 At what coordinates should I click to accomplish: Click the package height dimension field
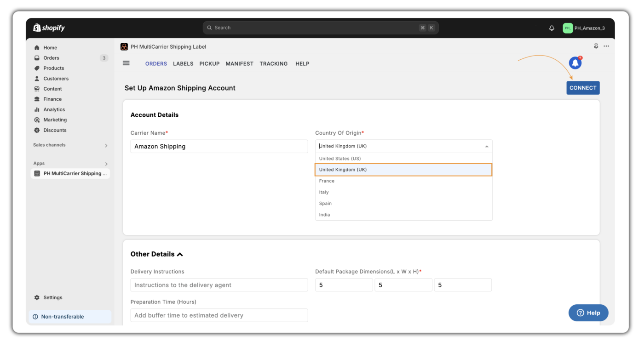pyautogui.click(x=463, y=285)
